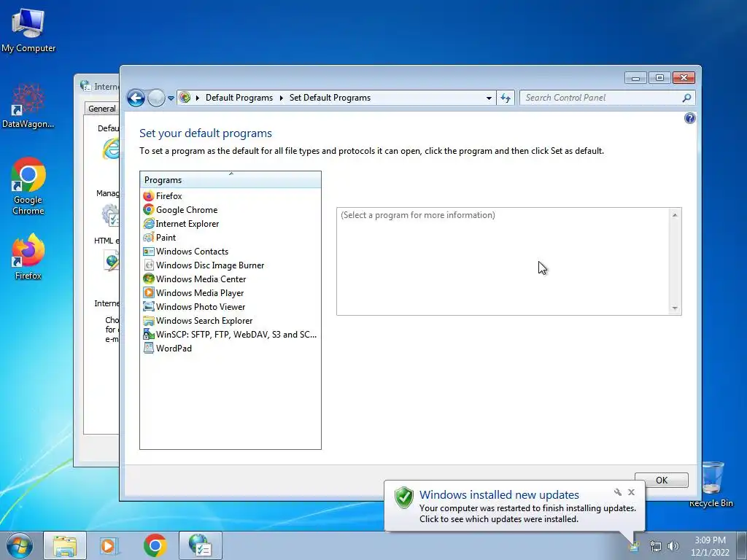The image size is (747, 560).
Task: Select Windows Contacts icon in list
Action: 149,251
